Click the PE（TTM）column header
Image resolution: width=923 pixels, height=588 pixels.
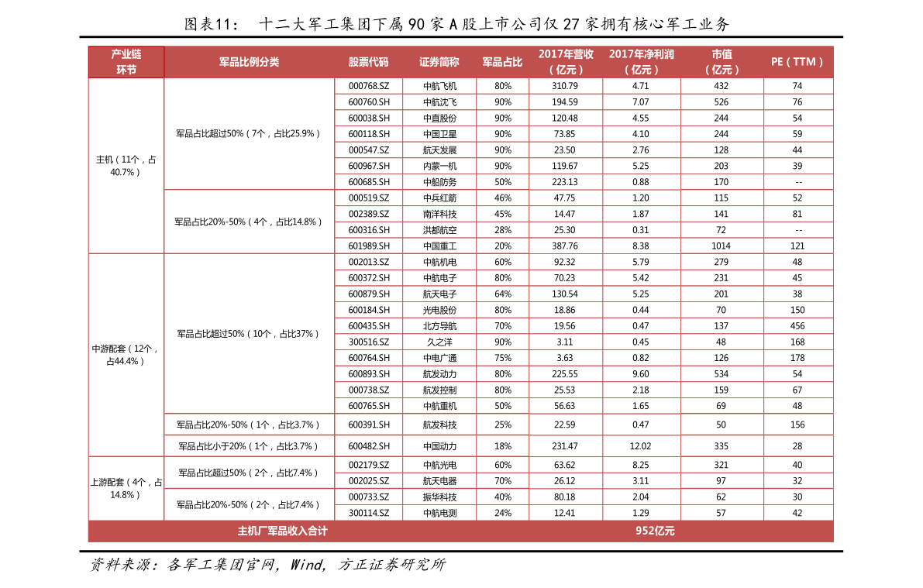pos(798,62)
